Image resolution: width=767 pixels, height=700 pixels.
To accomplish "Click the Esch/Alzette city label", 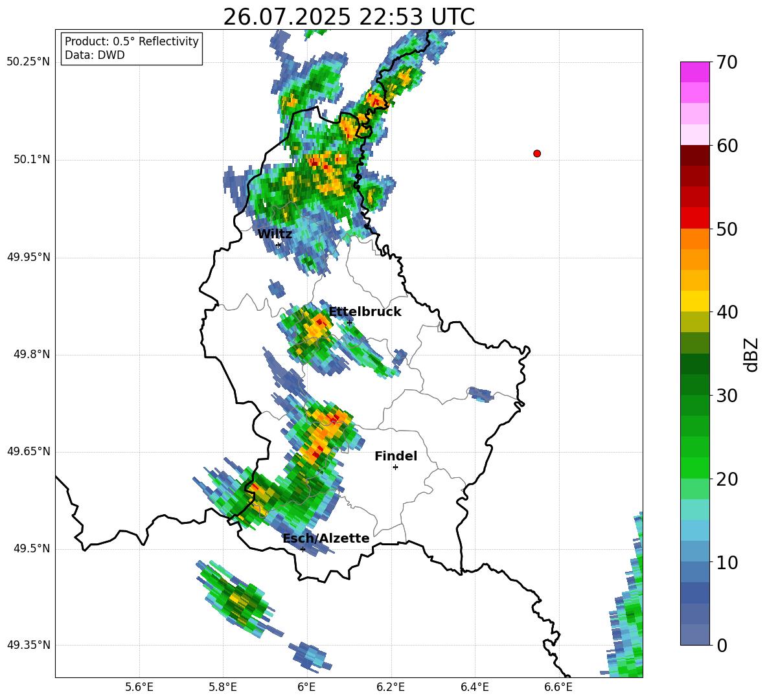I will tap(326, 538).
